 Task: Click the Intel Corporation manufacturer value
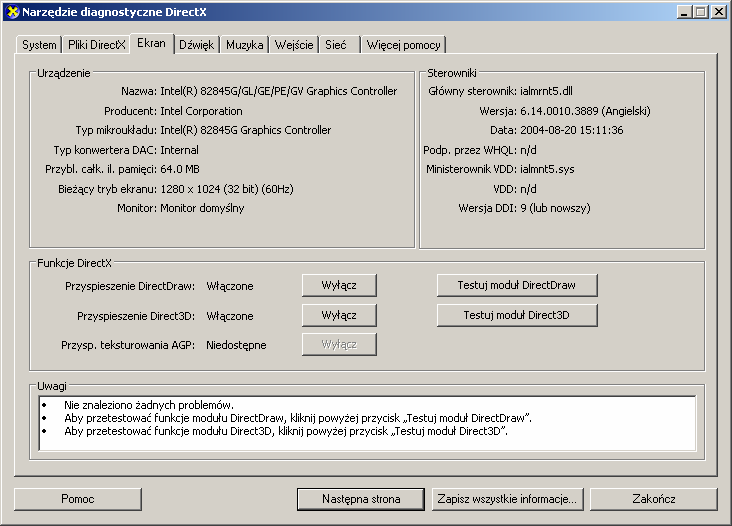[201, 111]
